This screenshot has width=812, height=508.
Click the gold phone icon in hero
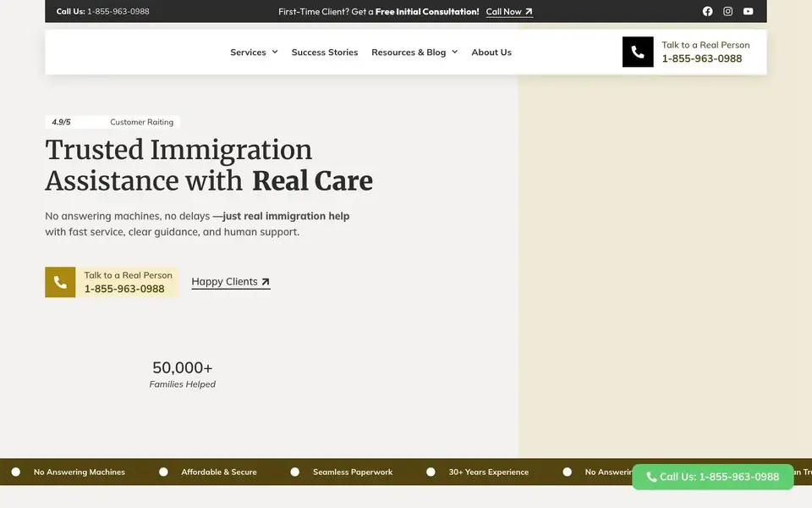tap(60, 282)
